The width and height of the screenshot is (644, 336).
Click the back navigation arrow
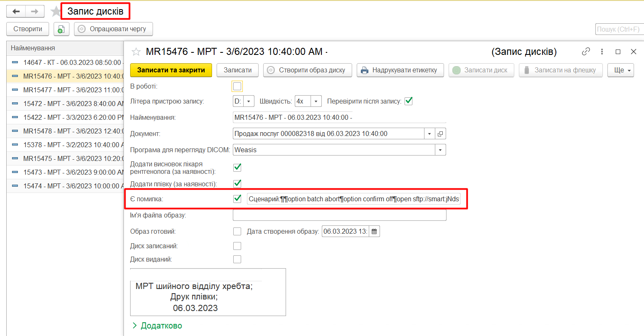coord(16,12)
